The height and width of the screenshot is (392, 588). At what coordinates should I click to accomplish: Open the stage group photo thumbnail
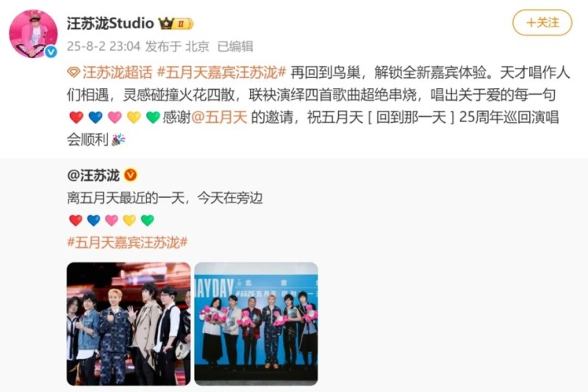129,324
